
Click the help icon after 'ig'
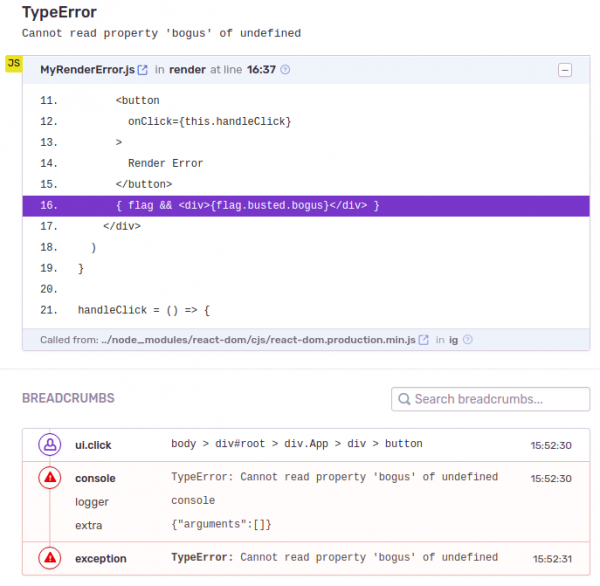pos(468,340)
